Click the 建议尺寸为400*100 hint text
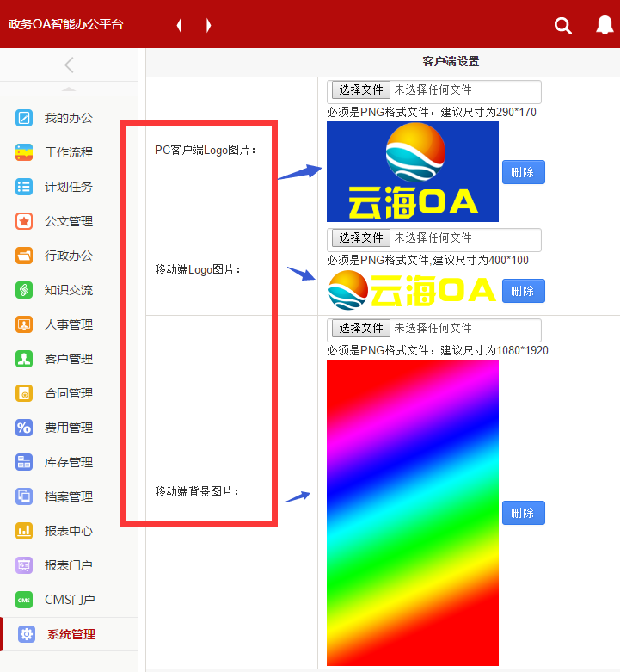The height and width of the screenshot is (672, 620). point(481,260)
